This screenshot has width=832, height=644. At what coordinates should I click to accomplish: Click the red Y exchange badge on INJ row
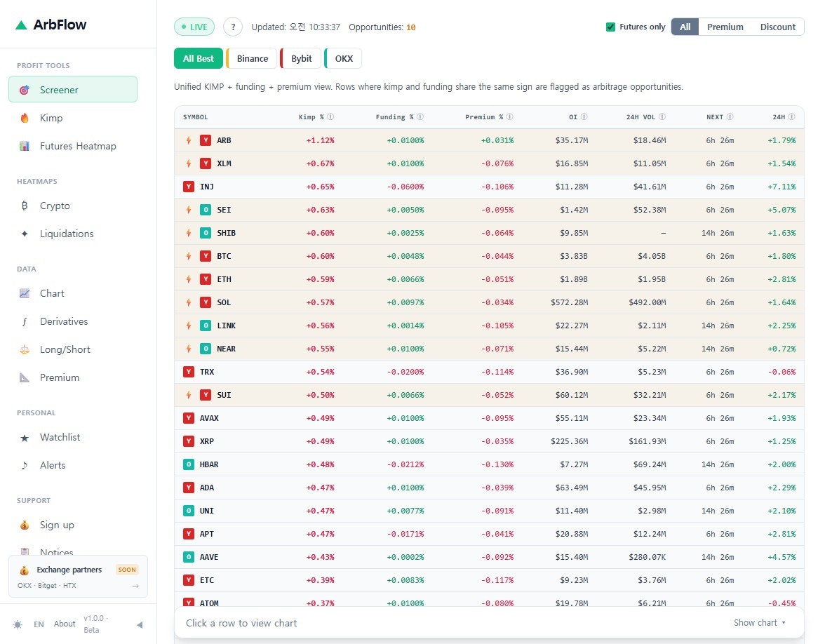(189, 187)
